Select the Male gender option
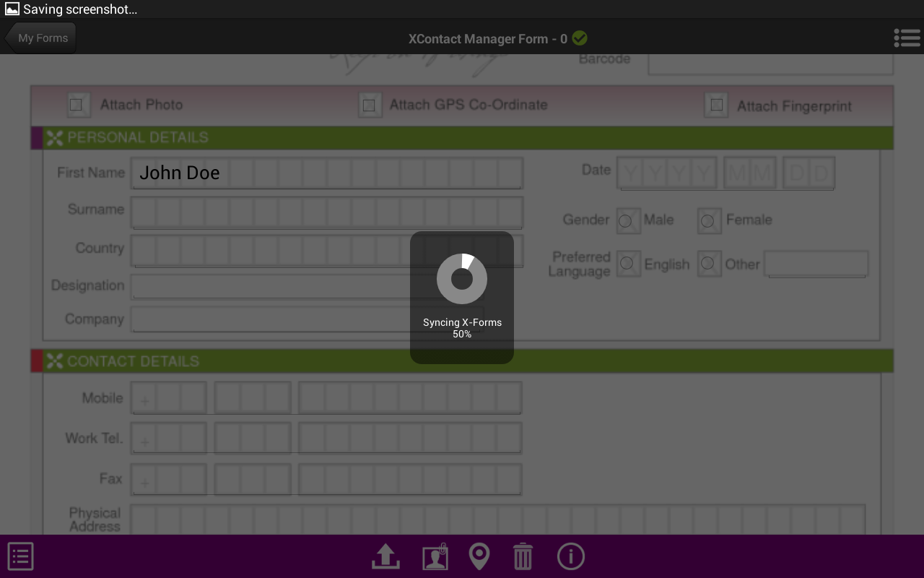The width and height of the screenshot is (924, 578). click(x=627, y=221)
